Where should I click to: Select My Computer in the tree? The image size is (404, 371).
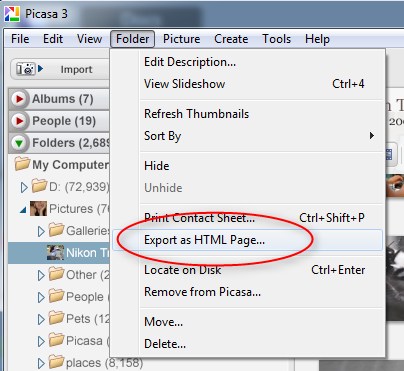point(70,165)
